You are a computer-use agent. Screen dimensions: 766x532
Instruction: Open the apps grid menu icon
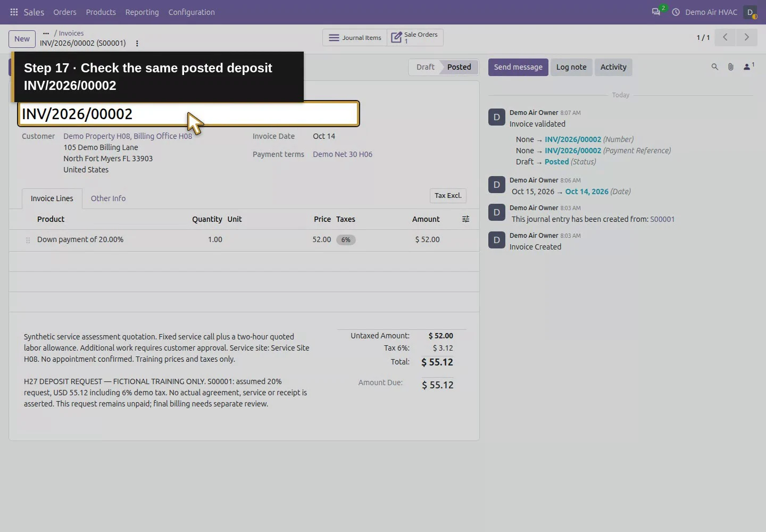pos(14,12)
